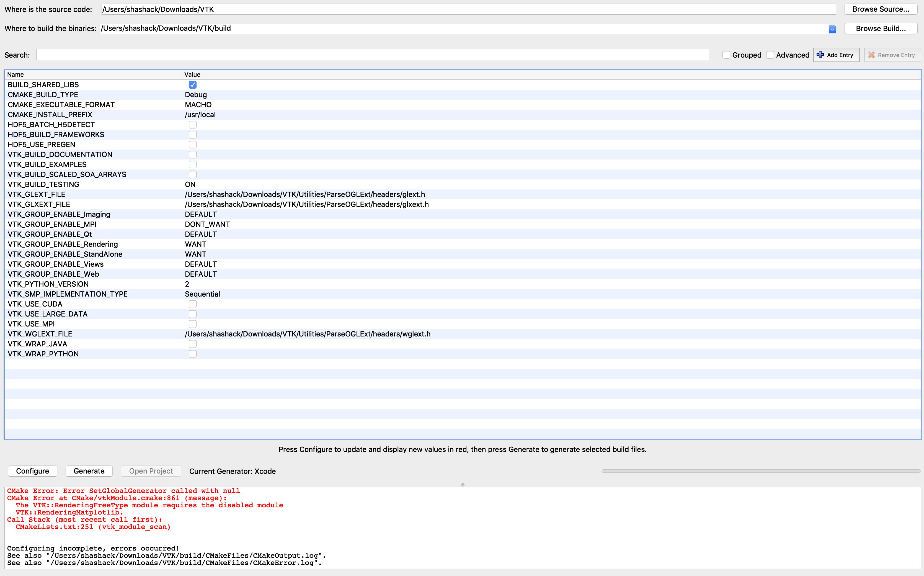Click the Name column header
Screen dimensions: 924x576
coord(16,75)
